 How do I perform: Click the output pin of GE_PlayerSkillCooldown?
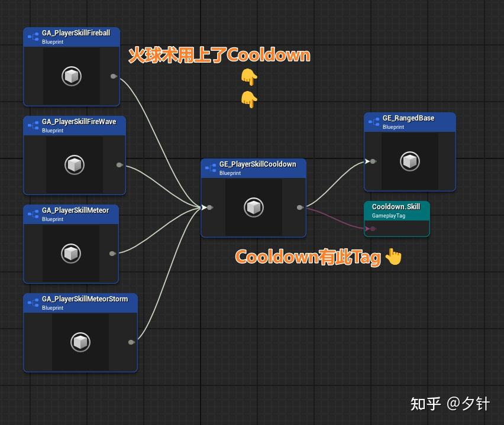tap(300, 207)
